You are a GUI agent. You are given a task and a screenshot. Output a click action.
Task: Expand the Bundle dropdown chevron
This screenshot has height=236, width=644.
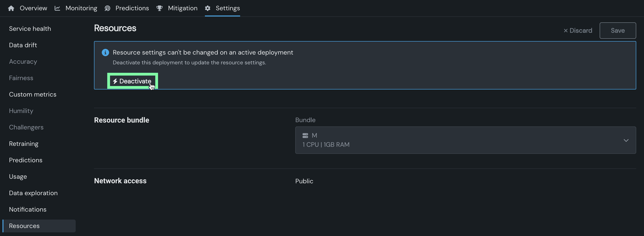tap(626, 140)
